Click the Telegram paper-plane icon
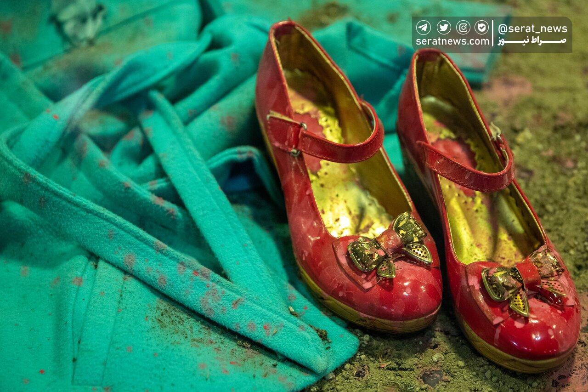This screenshot has height=392, width=588. (423, 28)
